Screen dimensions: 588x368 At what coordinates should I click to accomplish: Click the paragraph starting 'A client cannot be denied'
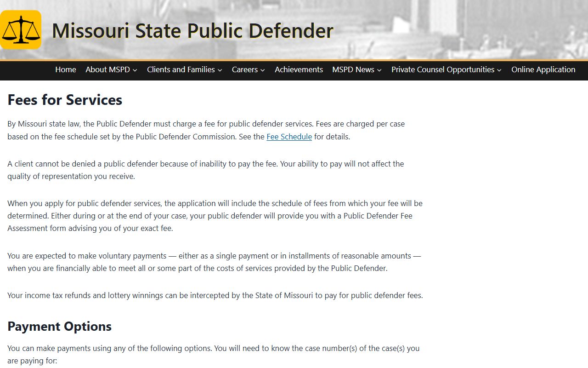[x=206, y=170]
